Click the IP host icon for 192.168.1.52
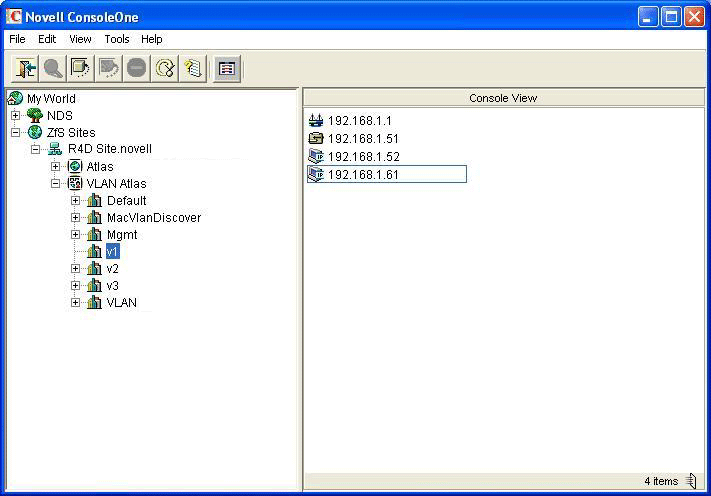 coord(316,156)
